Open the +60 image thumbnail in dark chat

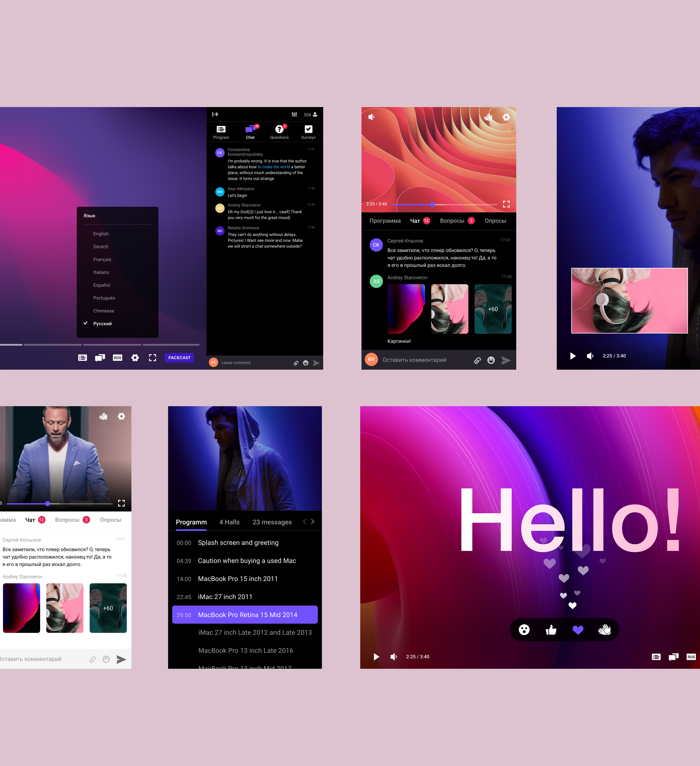click(x=493, y=309)
